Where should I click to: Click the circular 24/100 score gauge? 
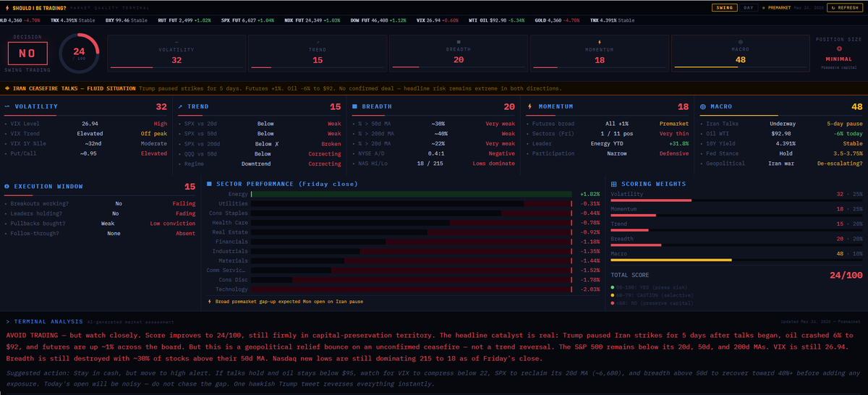[79, 53]
